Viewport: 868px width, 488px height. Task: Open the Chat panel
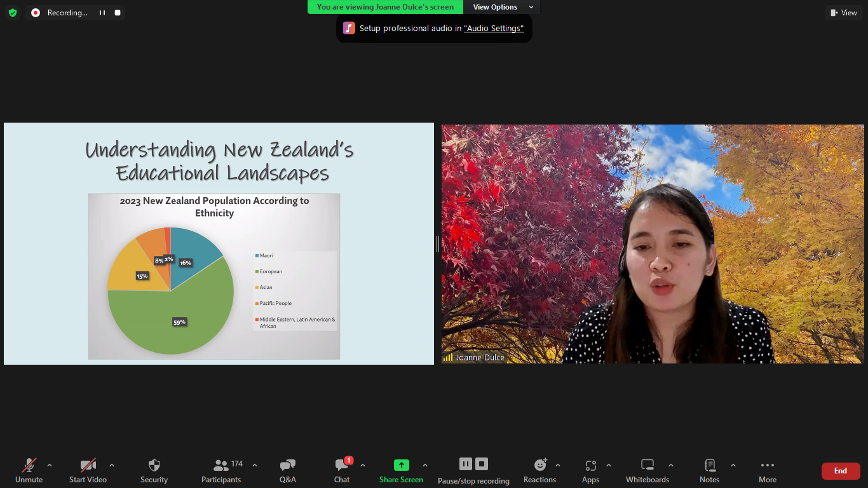(x=342, y=470)
